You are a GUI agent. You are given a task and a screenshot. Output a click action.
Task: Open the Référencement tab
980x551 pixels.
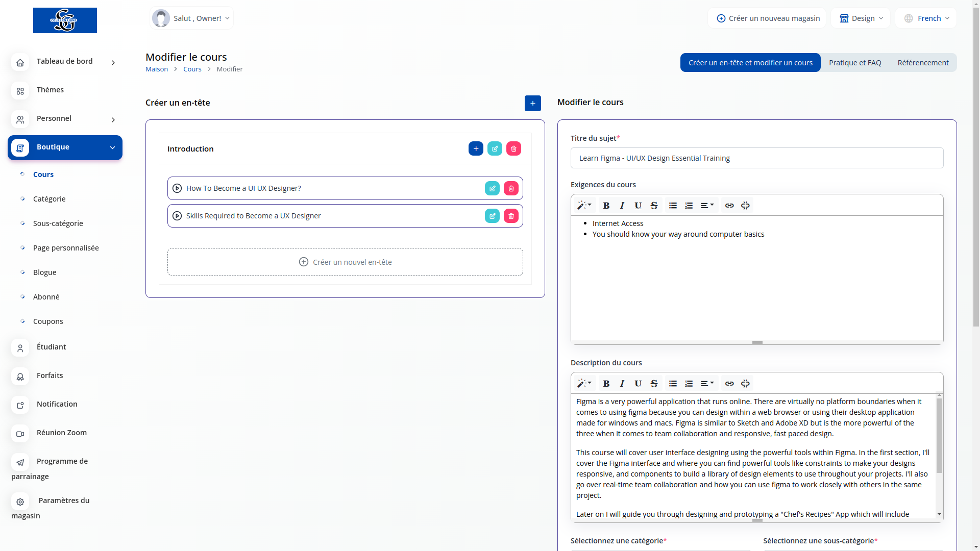(923, 63)
